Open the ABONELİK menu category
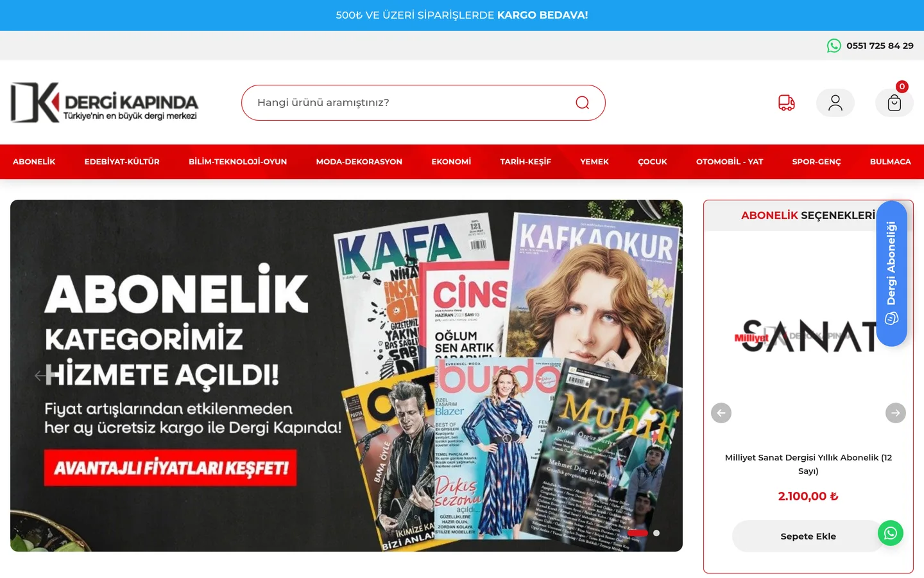Viewport: 924px width, 578px height. click(x=34, y=162)
